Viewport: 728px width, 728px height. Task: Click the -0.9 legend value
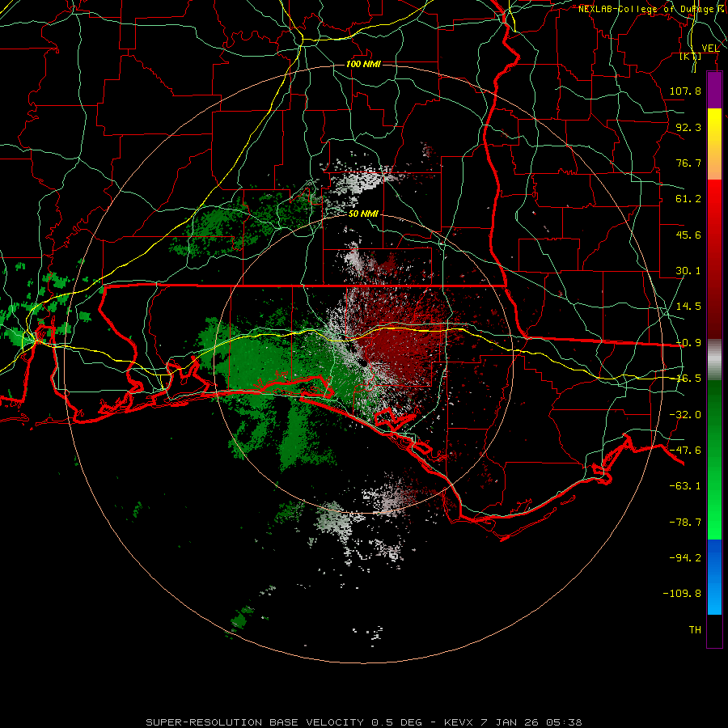pos(688,343)
